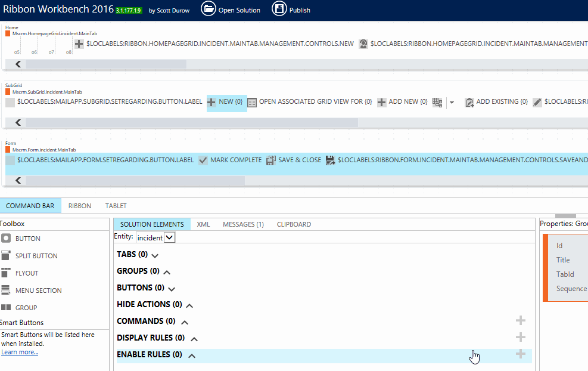This screenshot has width=588, height=371.
Task: Expand the BUTTONS (0) section
Action: 172,289
